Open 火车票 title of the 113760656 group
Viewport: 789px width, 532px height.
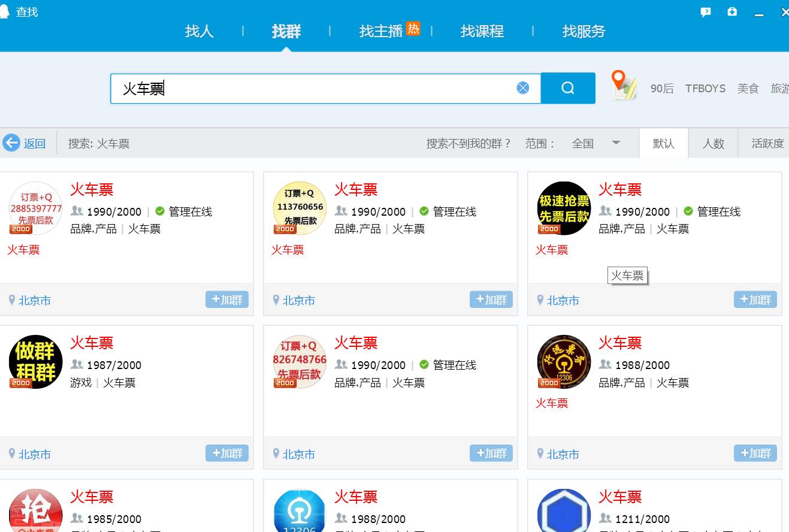click(356, 190)
